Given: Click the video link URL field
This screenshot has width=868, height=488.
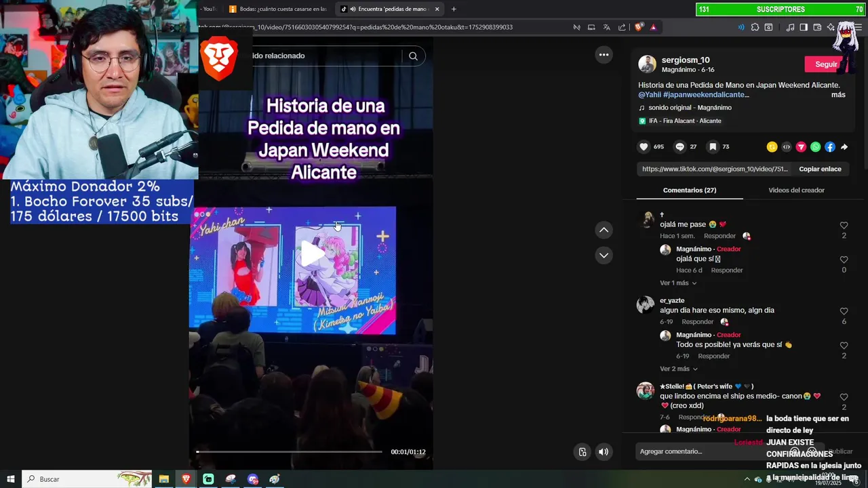Looking at the screenshot, I should [x=715, y=169].
